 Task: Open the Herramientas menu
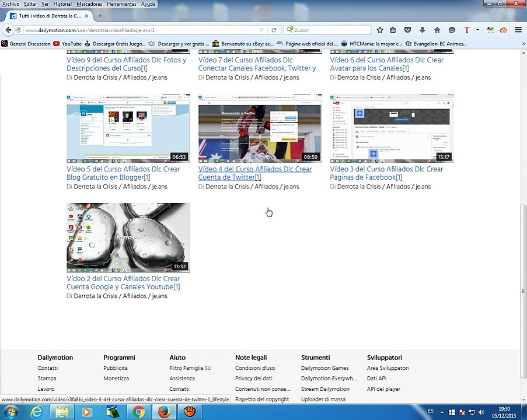coord(121,4)
